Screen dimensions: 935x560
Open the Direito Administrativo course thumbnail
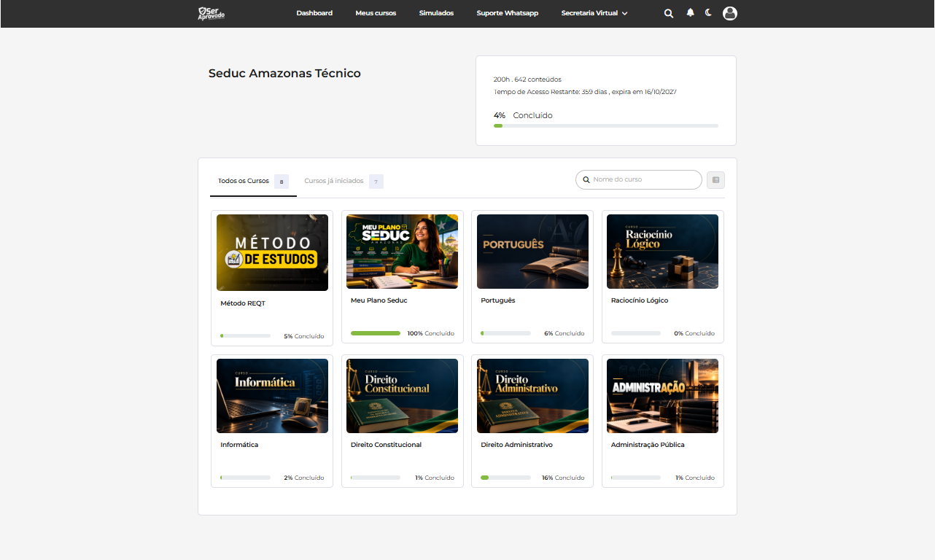(532, 396)
